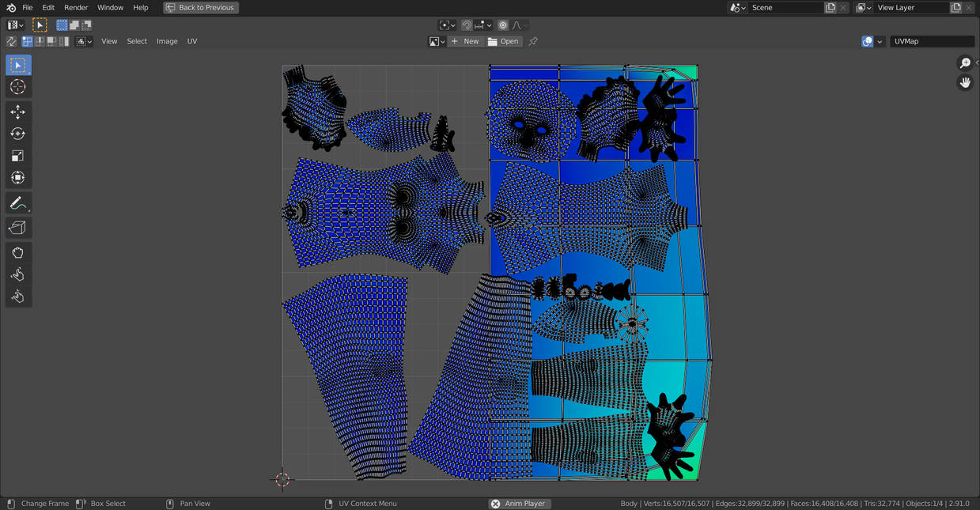
Task: Expand the overlays dropdown arrow
Action: click(880, 41)
